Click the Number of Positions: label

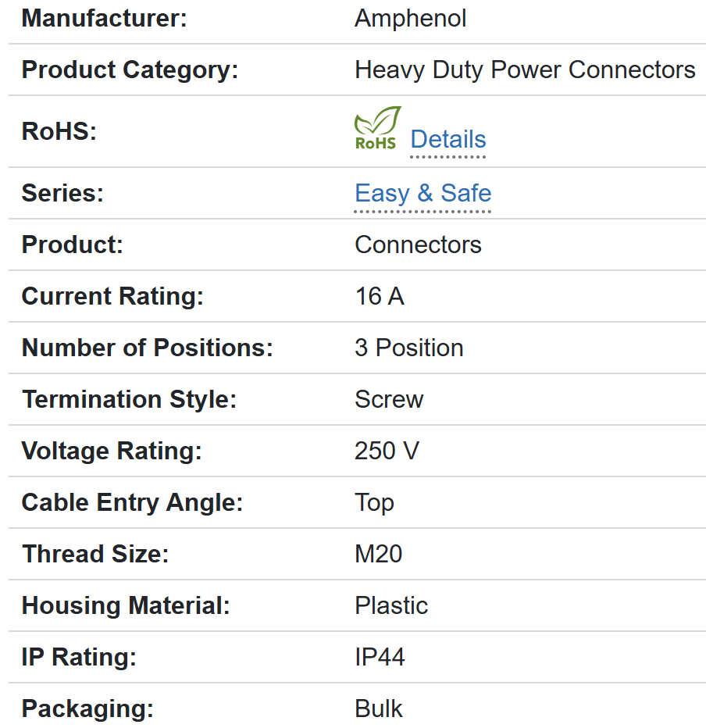click(x=148, y=348)
